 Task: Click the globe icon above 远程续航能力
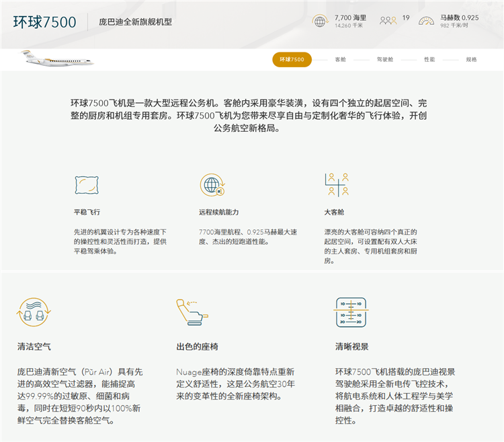click(212, 184)
